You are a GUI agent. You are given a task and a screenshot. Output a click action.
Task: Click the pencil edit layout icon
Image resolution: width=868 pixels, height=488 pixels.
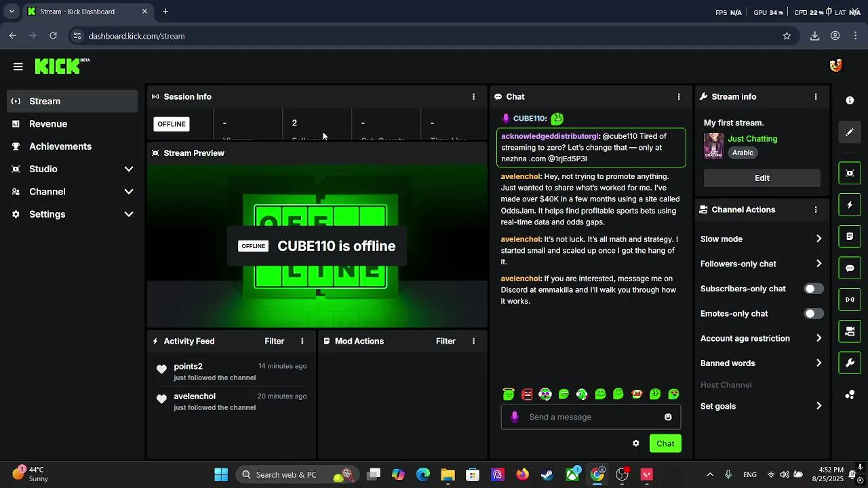click(x=850, y=132)
